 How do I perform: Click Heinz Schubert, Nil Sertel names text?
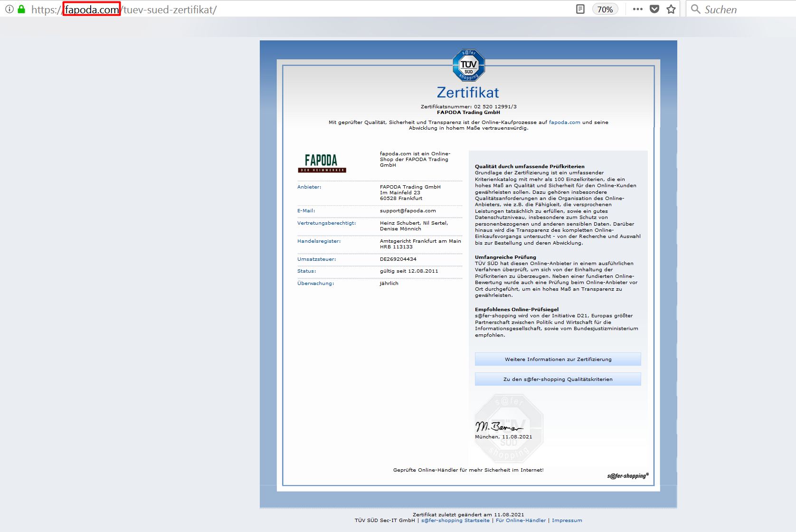point(414,223)
